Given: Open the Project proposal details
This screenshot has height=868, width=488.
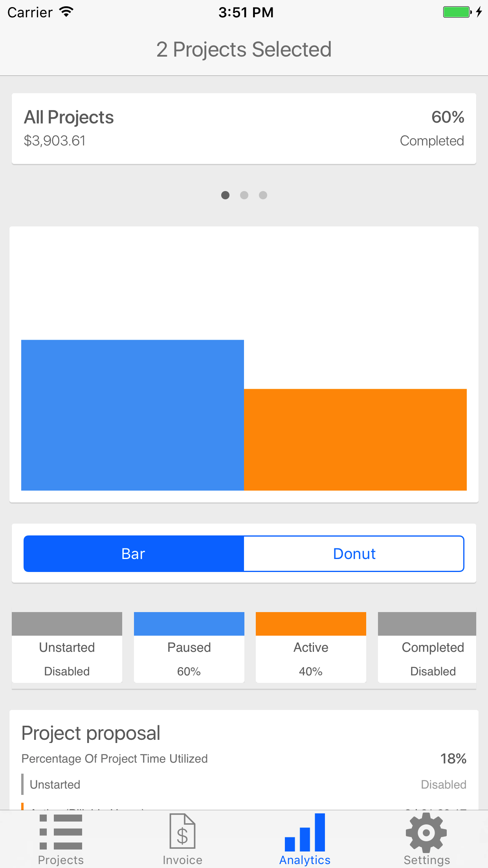Looking at the screenshot, I should (x=91, y=733).
